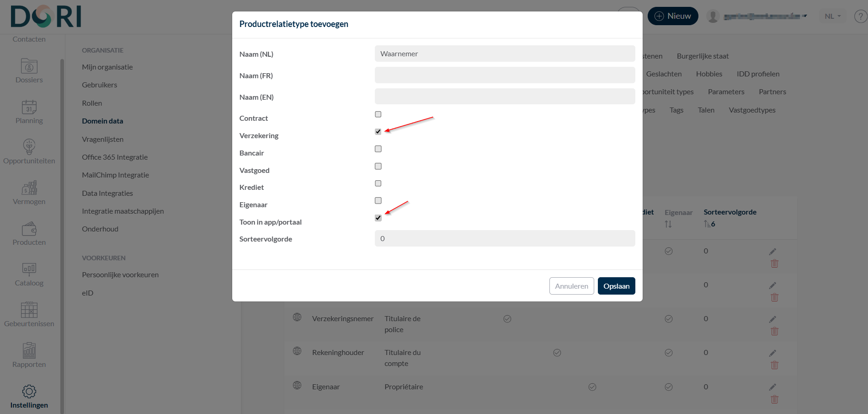Uncheck the Verzekering checkbox
Screen dimensions: 868x414
[378, 132]
